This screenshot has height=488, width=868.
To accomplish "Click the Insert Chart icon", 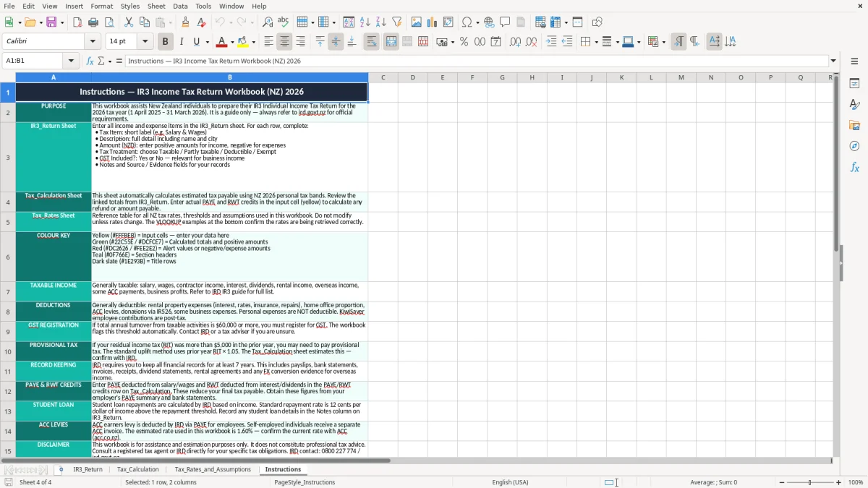I will tap(432, 22).
